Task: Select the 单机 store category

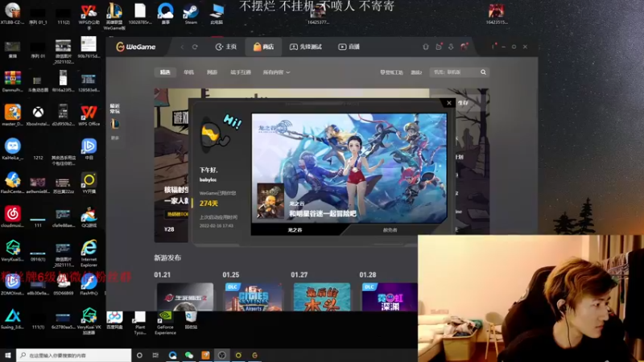Action: (188, 72)
